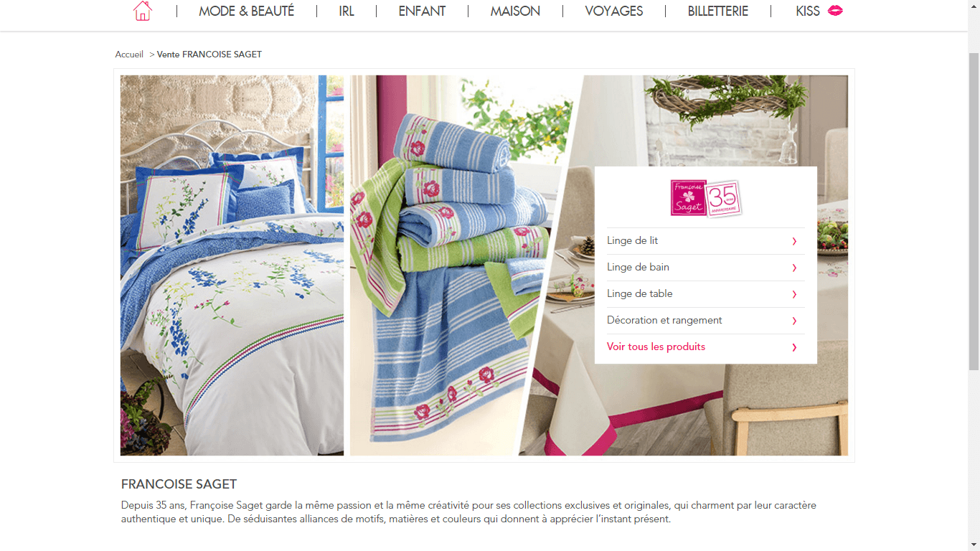Select the ENFANT navigation tab
980x551 pixels.
point(422,11)
